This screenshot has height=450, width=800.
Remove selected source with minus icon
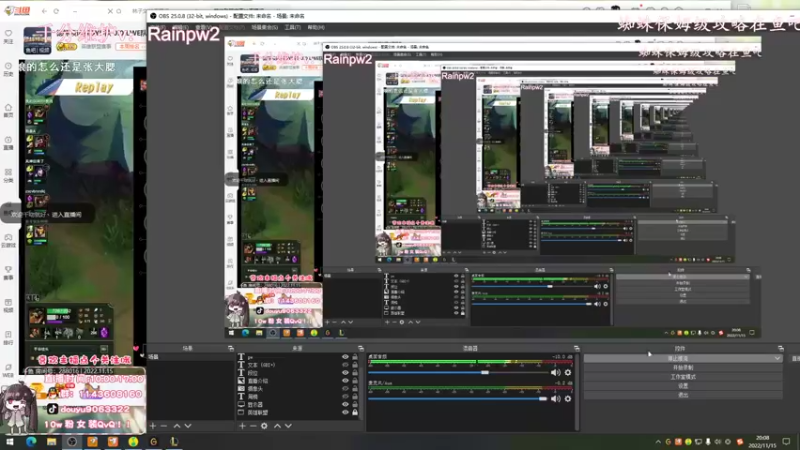coord(253,426)
